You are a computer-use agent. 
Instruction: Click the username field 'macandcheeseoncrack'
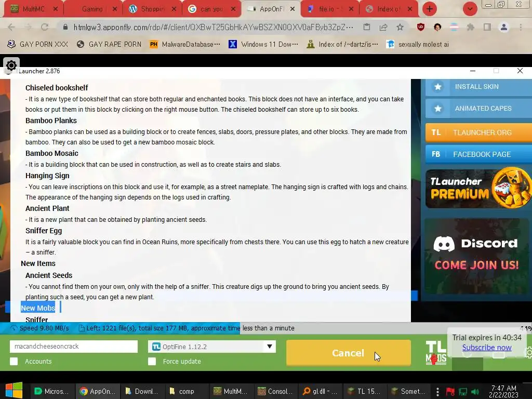(x=74, y=347)
